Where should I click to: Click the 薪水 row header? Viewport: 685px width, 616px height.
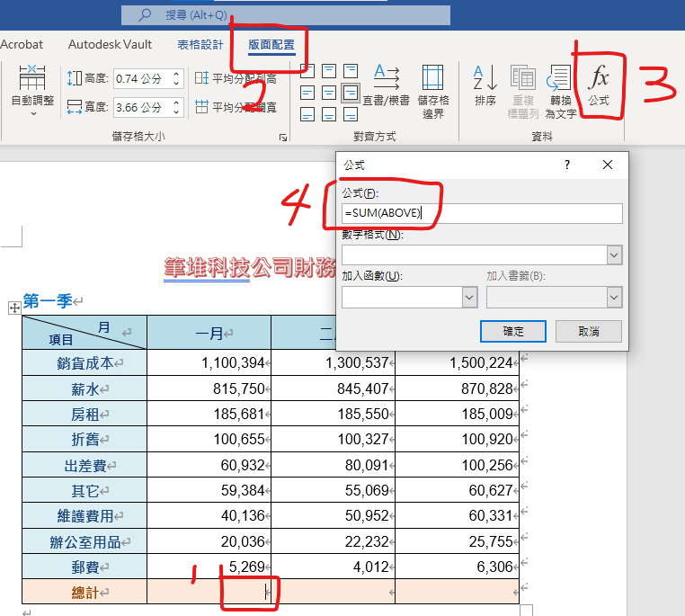(x=85, y=388)
